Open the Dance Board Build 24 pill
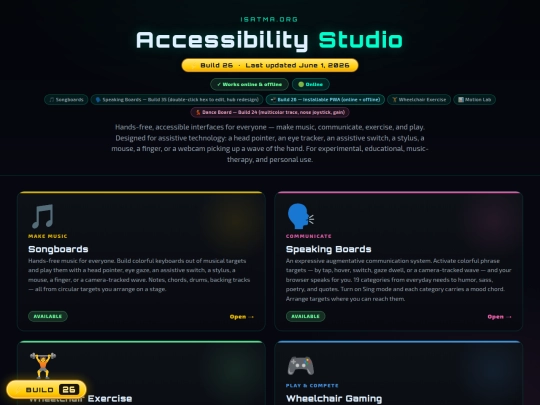 tap(270, 112)
